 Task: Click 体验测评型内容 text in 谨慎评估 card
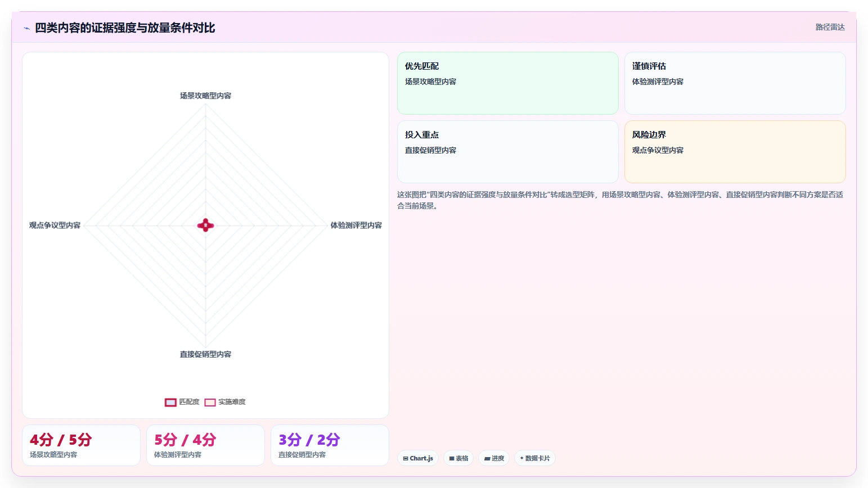658,82
